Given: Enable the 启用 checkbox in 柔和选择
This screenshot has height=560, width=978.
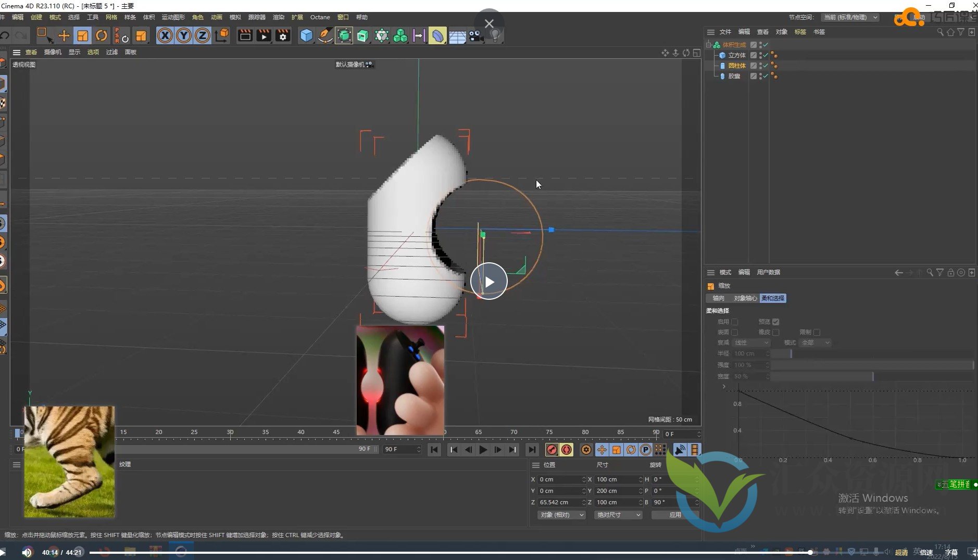Looking at the screenshot, I should coord(735,322).
